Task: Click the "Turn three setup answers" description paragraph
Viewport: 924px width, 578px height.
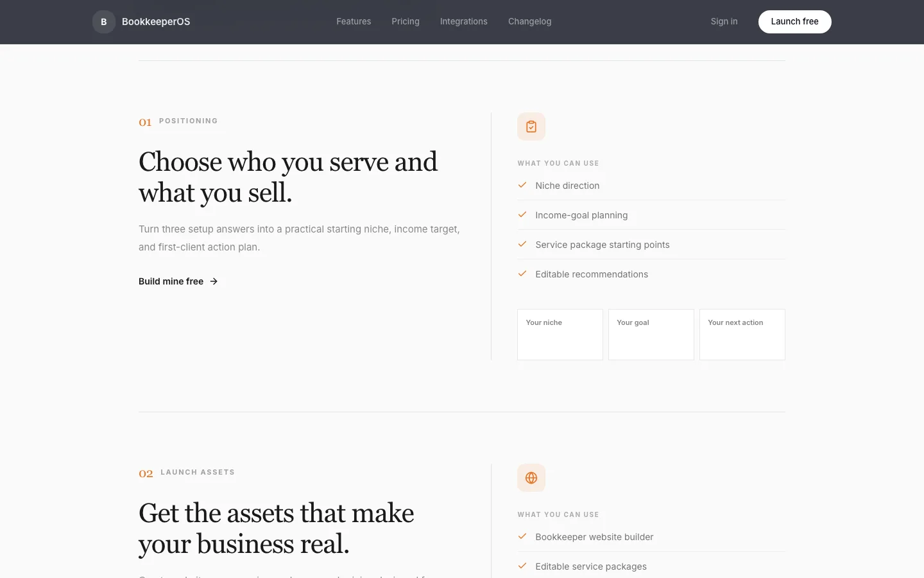Action: pyautogui.click(x=300, y=238)
